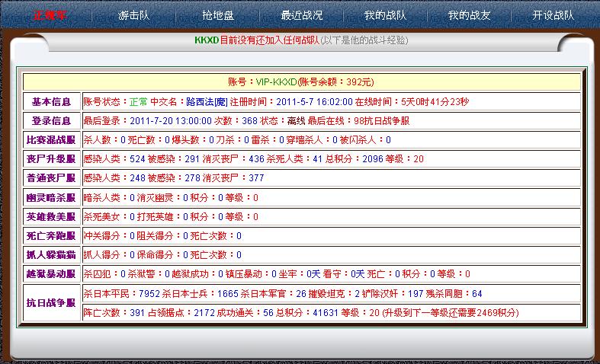Click the green KKXD username in the header

207,40
